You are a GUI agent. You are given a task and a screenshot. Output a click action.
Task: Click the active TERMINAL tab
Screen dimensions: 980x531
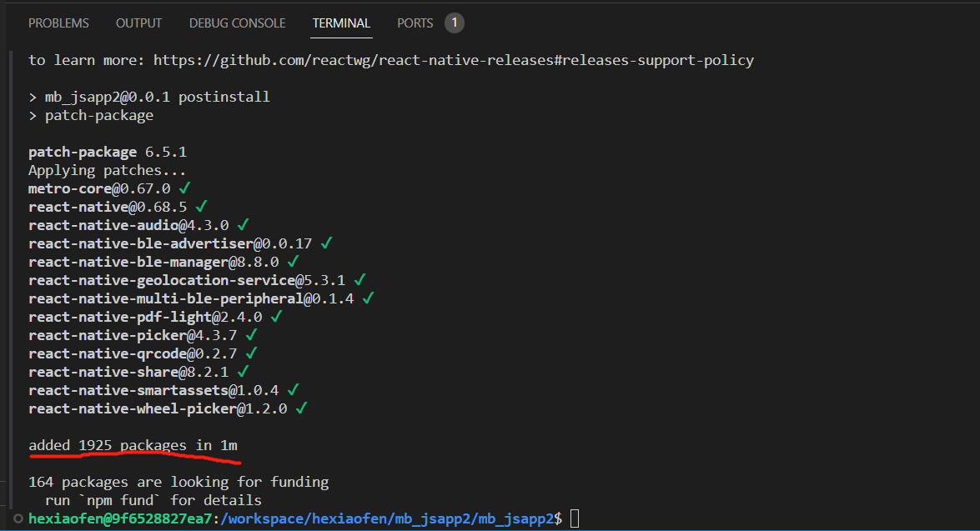[341, 23]
